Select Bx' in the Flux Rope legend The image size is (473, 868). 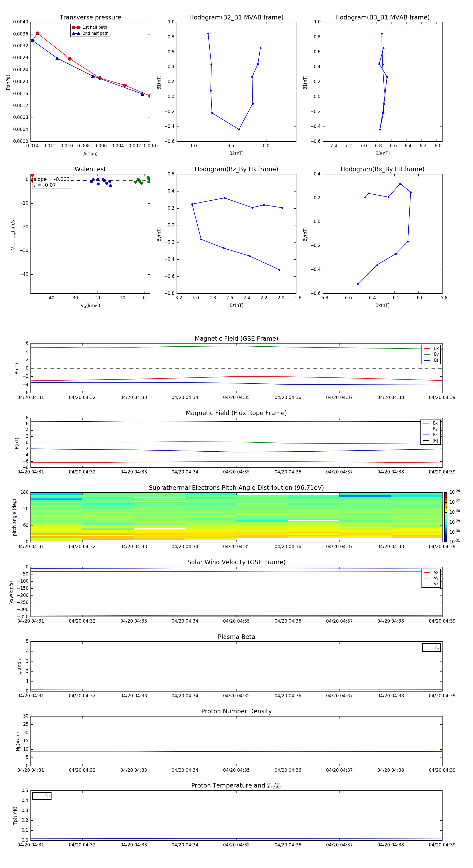431,423
